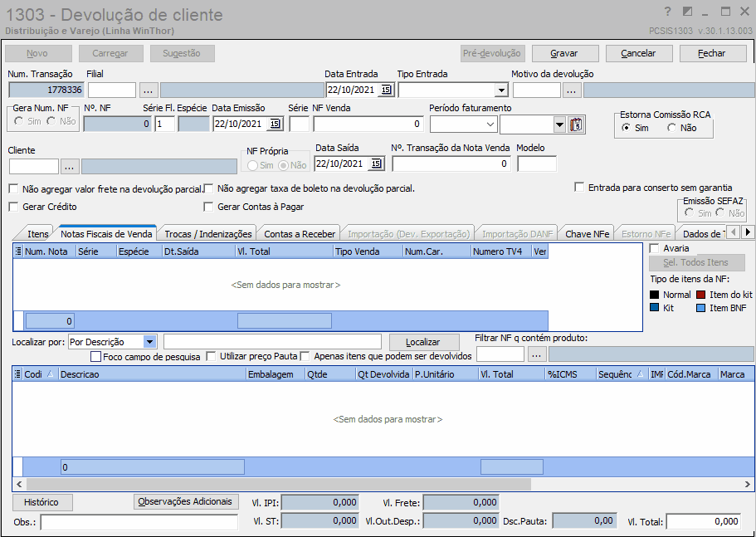
Task: Click Descricao column header
Action: click(x=153, y=374)
